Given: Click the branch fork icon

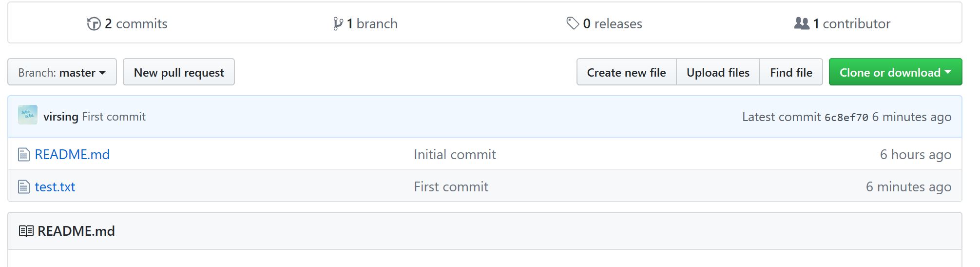Looking at the screenshot, I should tap(338, 23).
